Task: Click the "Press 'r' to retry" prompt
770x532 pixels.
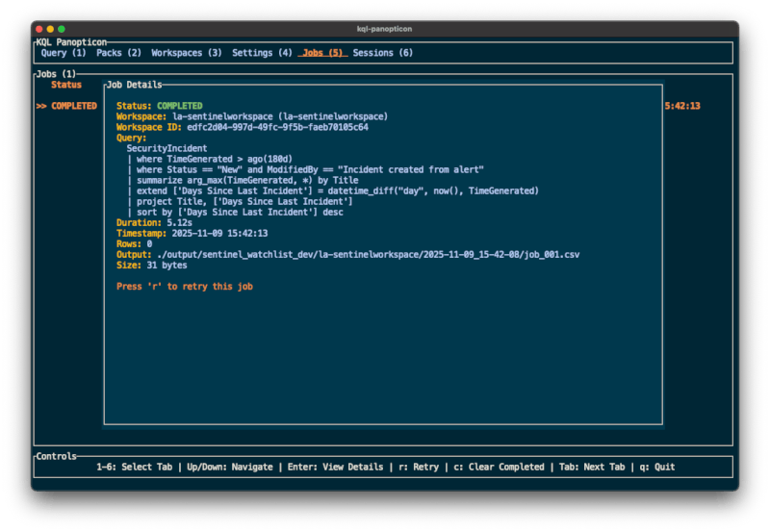Action: [x=185, y=287]
